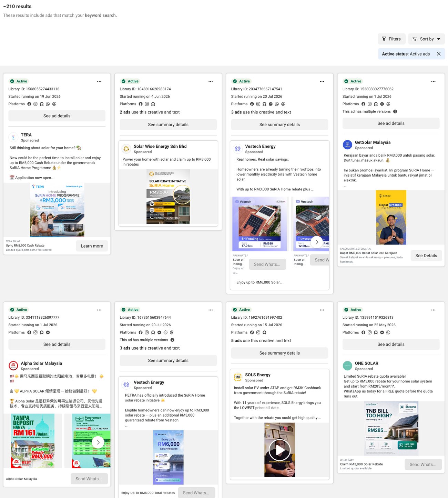Click See ad details for GetSolar Malaysia

[x=391, y=123]
